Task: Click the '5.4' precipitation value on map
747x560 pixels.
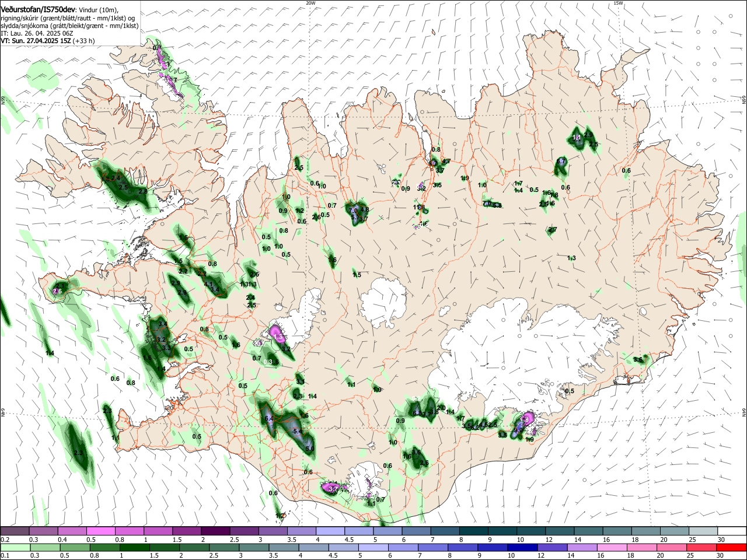Action: click(297, 431)
